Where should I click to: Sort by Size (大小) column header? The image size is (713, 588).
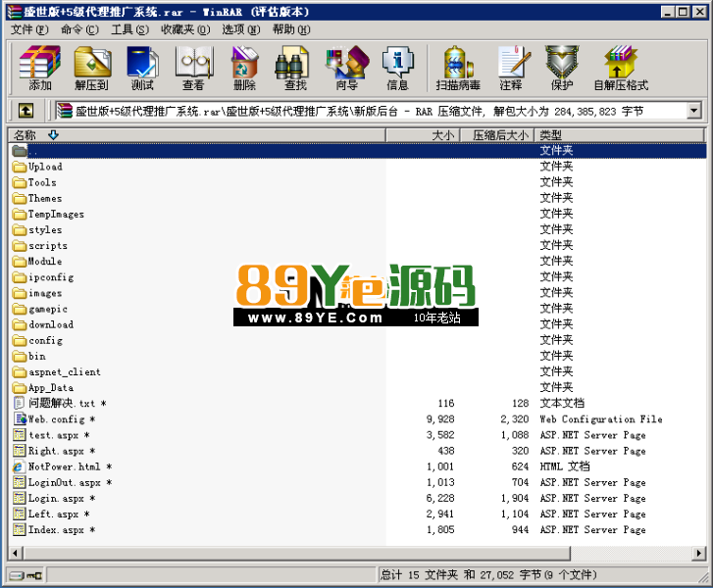tap(424, 135)
